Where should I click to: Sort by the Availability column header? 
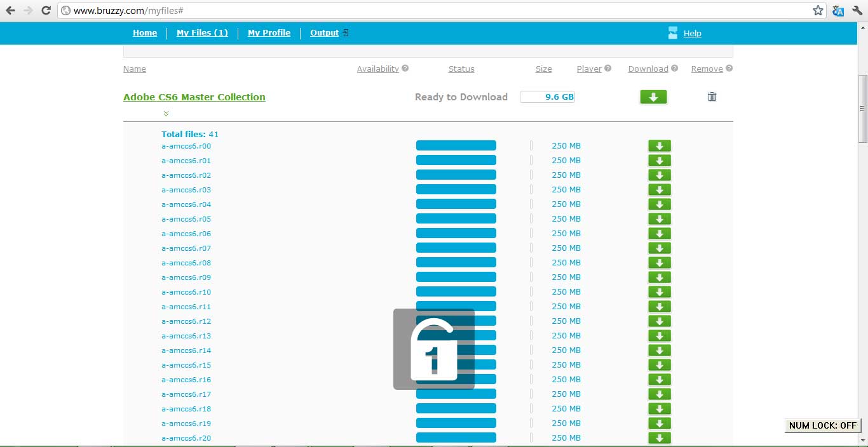[x=378, y=69]
